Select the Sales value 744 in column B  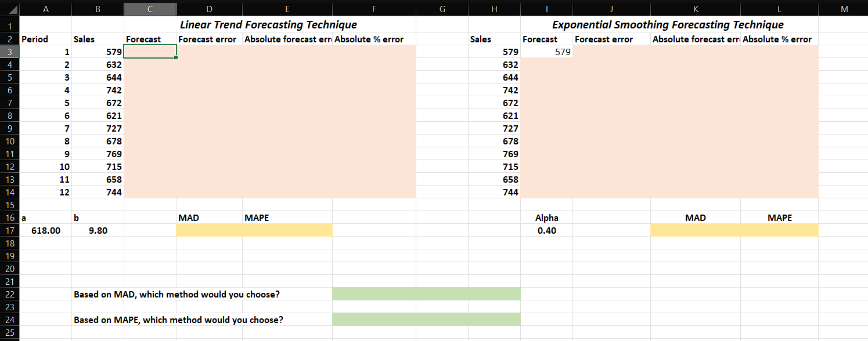97,192
